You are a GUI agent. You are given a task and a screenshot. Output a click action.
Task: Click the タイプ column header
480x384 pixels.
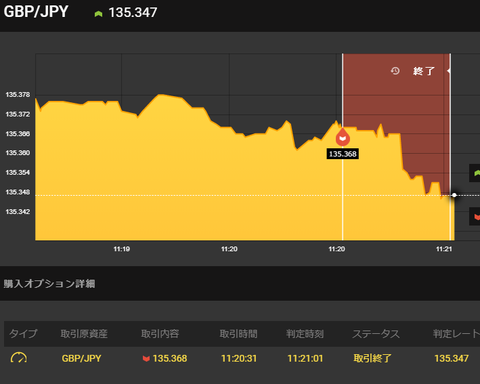[23, 334]
